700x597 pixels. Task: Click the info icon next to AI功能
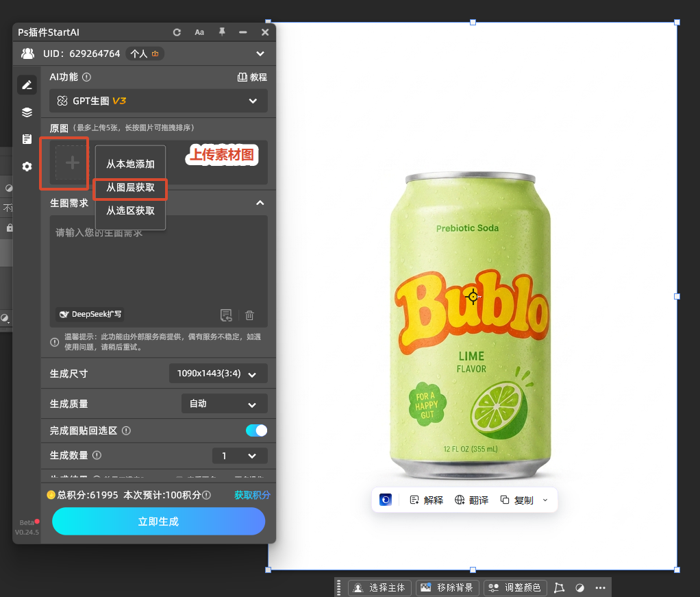coord(86,77)
